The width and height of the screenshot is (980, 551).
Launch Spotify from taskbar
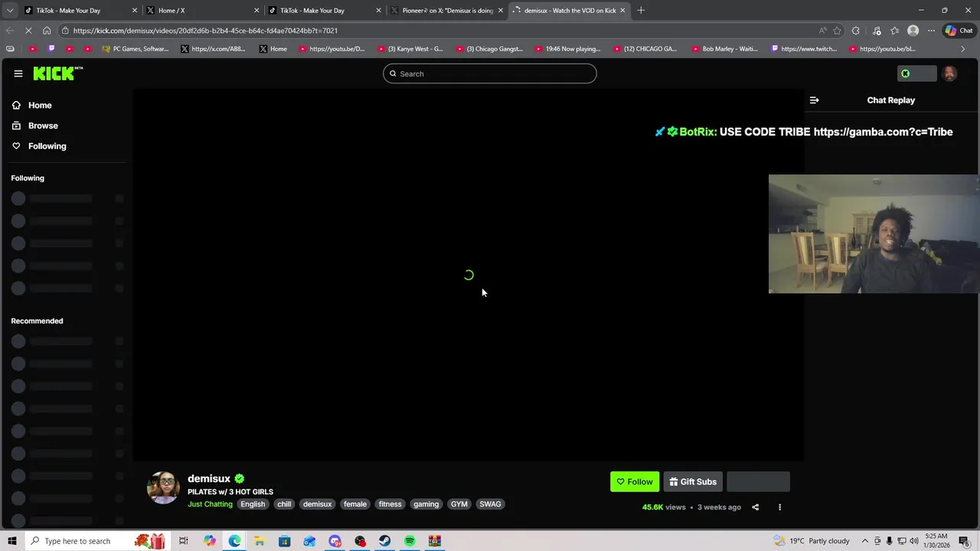410,541
